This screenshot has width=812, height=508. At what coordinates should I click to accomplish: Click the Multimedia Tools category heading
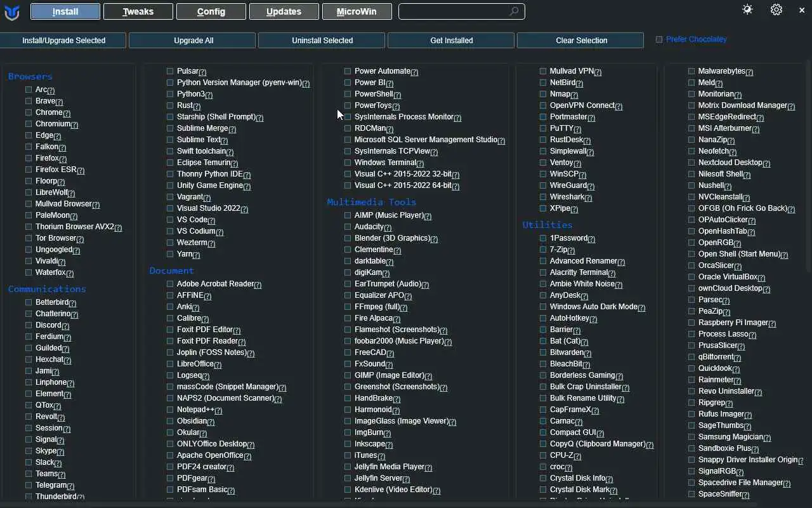coord(372,202)
